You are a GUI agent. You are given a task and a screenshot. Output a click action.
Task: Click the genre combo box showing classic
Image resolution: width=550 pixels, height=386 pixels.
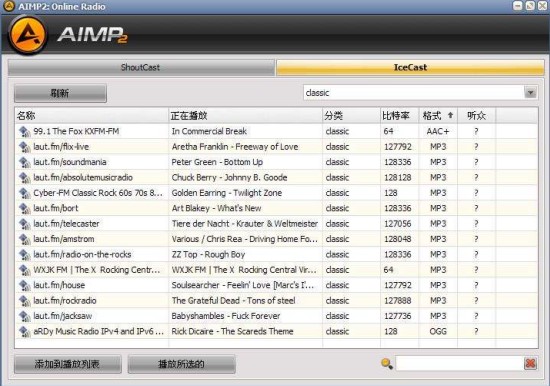420,93
